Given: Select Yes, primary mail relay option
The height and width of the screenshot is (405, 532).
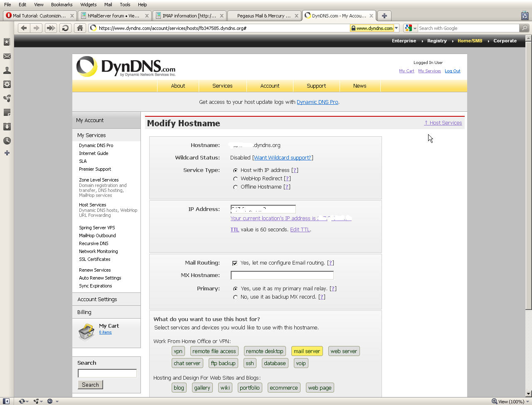Looking at the screenshot, I should pyautogui.click(x=235, y=289).
